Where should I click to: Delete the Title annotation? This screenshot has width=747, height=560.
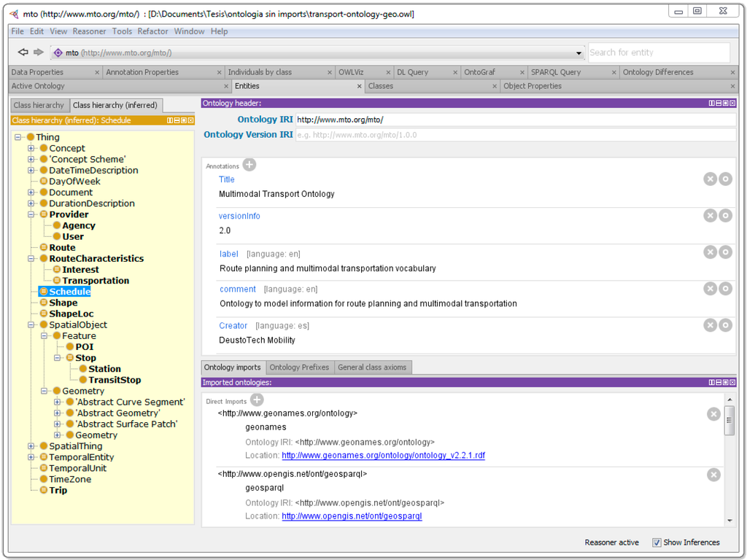(710, 179)
